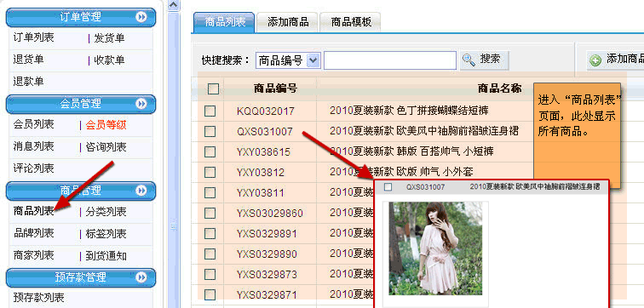Click product code YXS03029860
The height and width of the screenshot is (308, 644).
[x=270, y=214]
